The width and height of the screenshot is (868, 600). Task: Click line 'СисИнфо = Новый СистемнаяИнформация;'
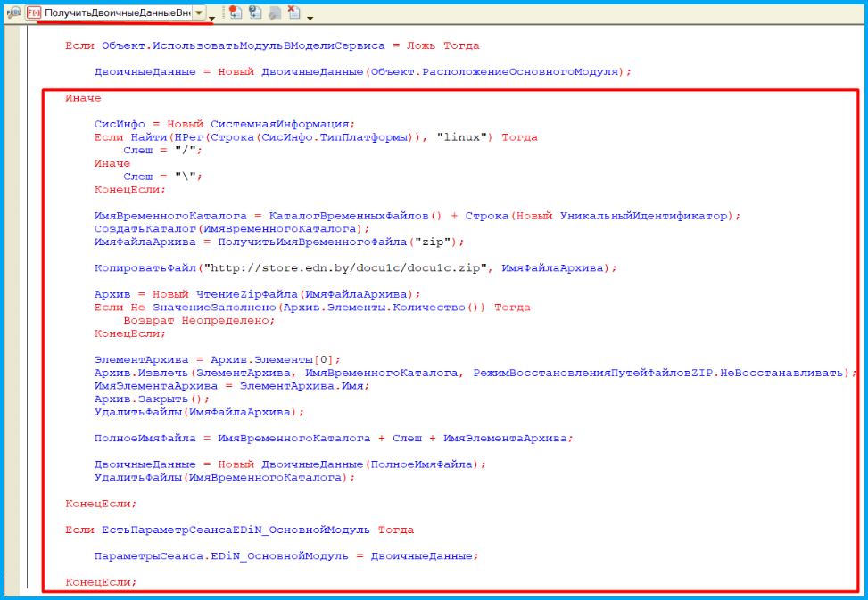224,125
